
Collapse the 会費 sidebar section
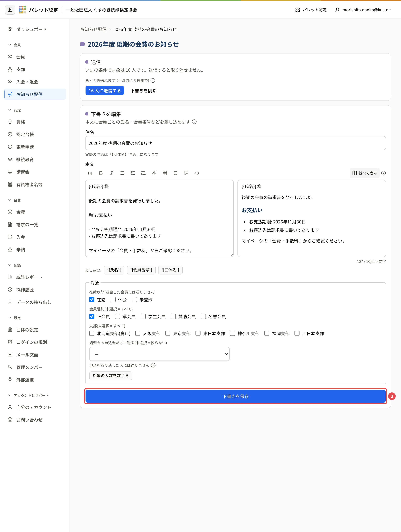coord(14,200)
